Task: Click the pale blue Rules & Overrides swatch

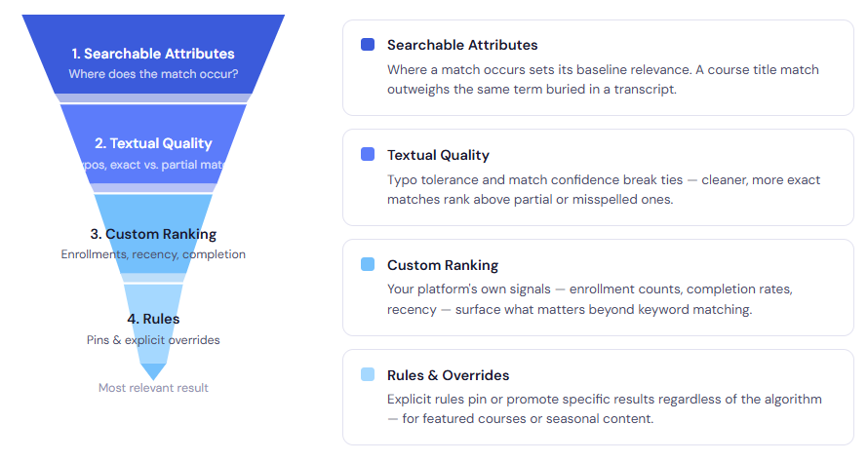Action: pos(368,375)
